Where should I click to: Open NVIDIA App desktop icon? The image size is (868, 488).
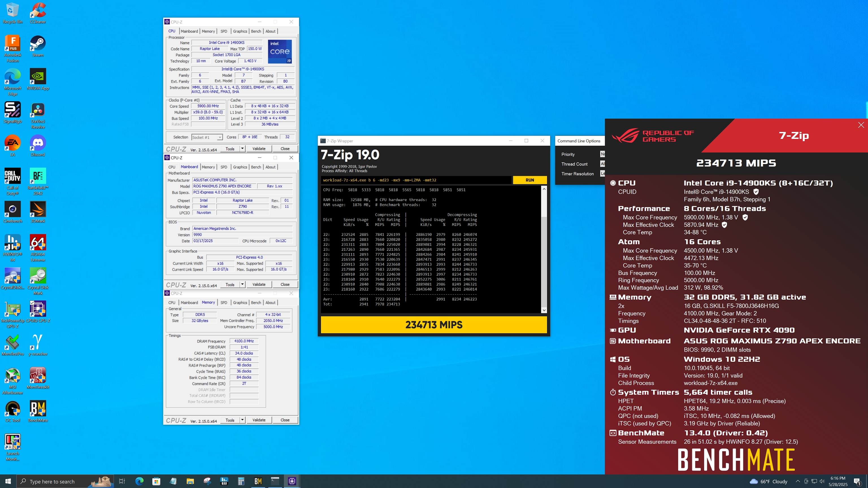[38, 79]
